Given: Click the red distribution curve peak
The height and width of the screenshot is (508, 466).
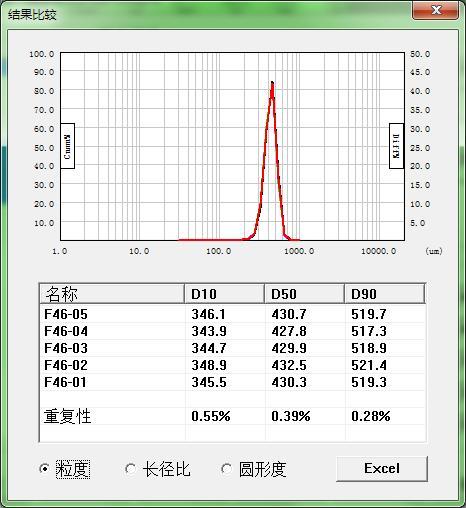Looking at the screenshot, I should [272, 83].
